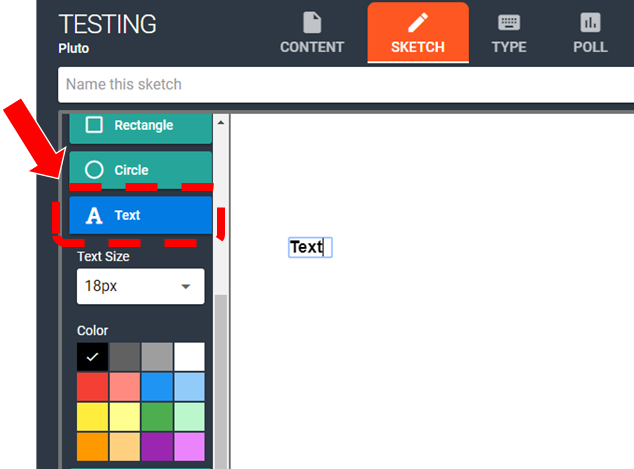Click the POLL bar chart icon
Viewport: 634px width, 469px height.
tap(590, 22)
